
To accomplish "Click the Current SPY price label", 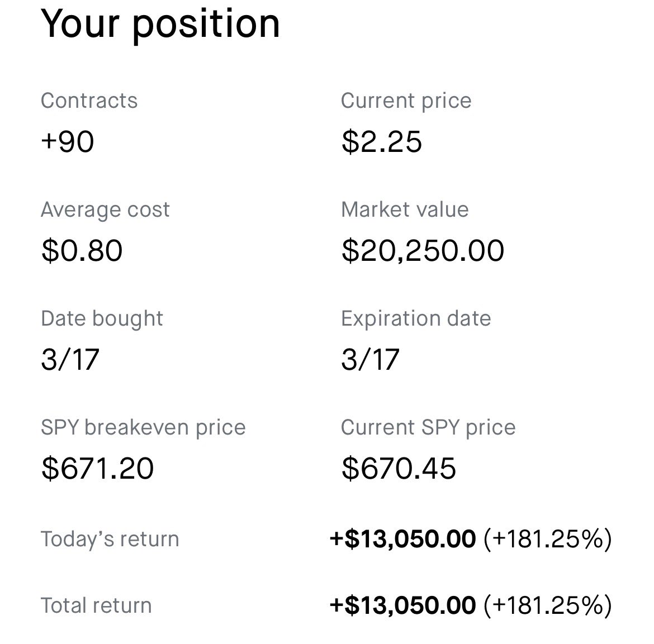I will [x=428, y=427].
